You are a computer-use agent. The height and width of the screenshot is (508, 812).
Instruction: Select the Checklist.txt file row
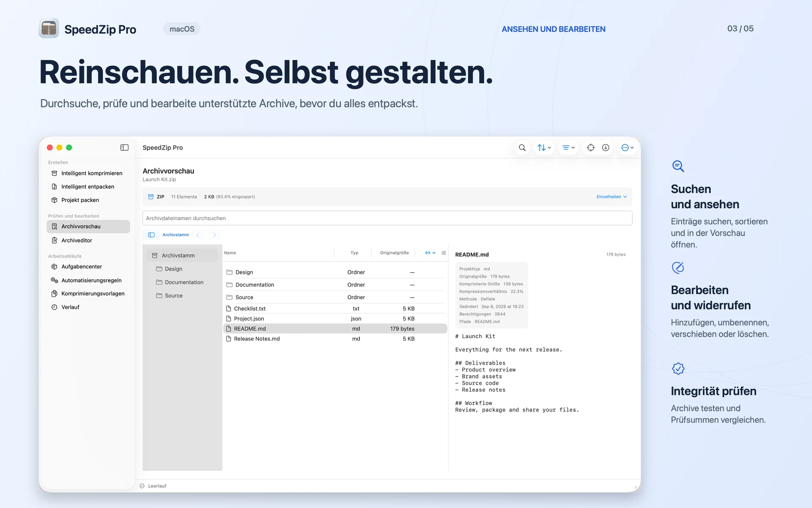[x=335, y=309]
